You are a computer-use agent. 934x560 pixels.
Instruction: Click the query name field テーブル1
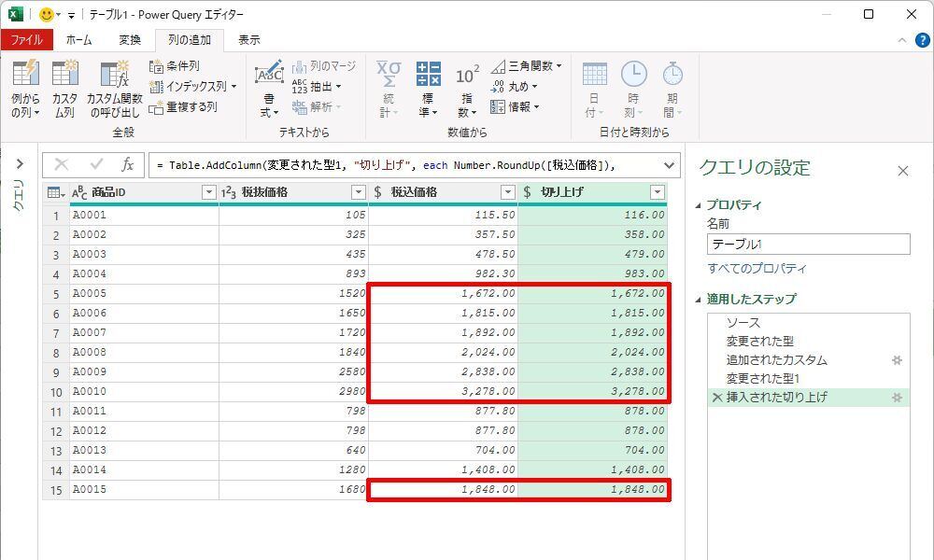click(808, 244)
